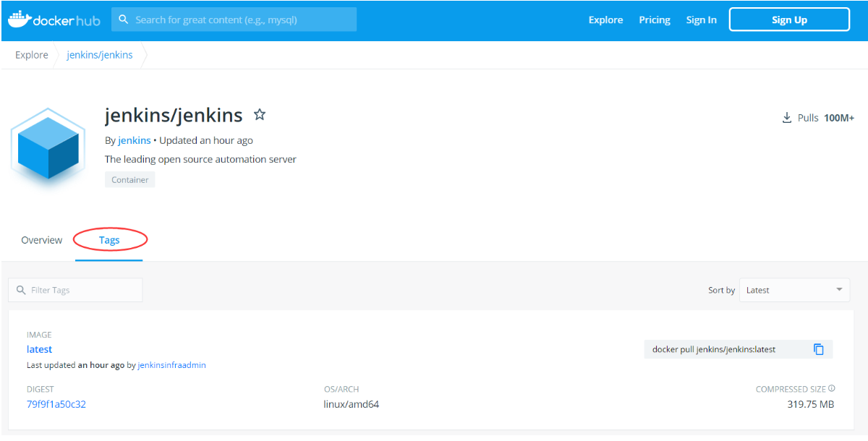Focus the Filter Tags input field
Viewport: 868px width, 441px height.
pyautogui.click(x=75, y=290)
